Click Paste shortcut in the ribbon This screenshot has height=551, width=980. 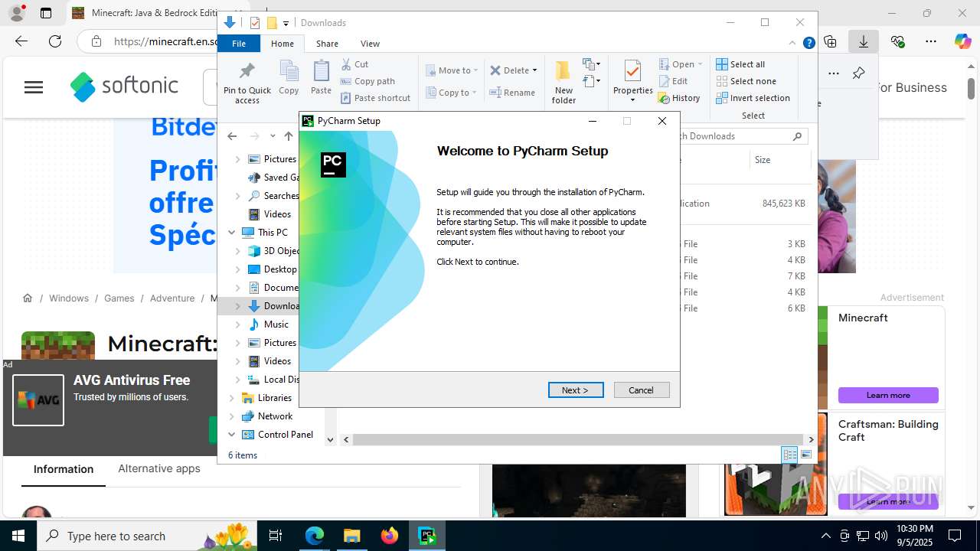coord(376,98)
